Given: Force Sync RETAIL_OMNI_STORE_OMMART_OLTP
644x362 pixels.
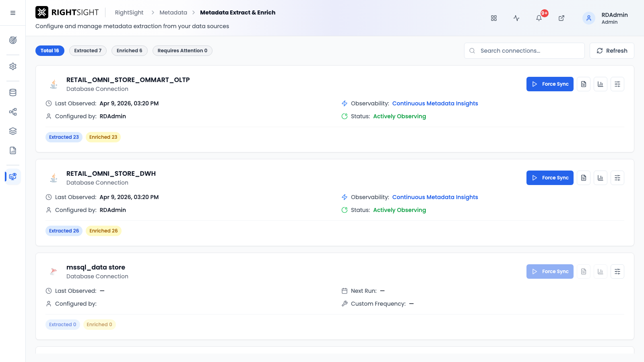Looking at the screenshot, I should click(x=550, y=84).
